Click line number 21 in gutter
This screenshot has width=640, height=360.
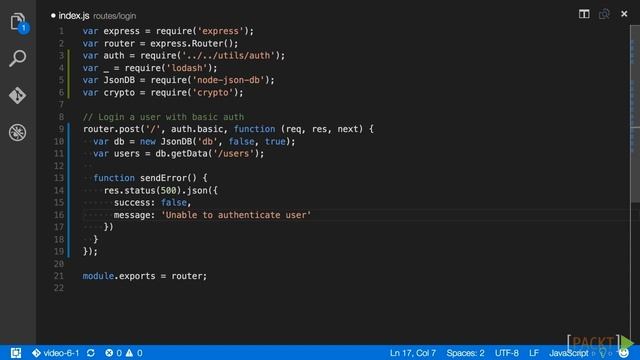59,276
